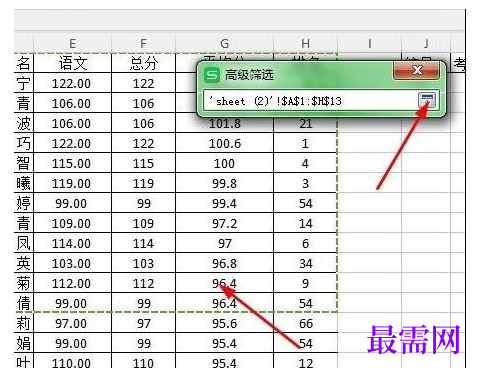Select the cell with 114.00
The image size is (479, 371).
tap(72, 243)
